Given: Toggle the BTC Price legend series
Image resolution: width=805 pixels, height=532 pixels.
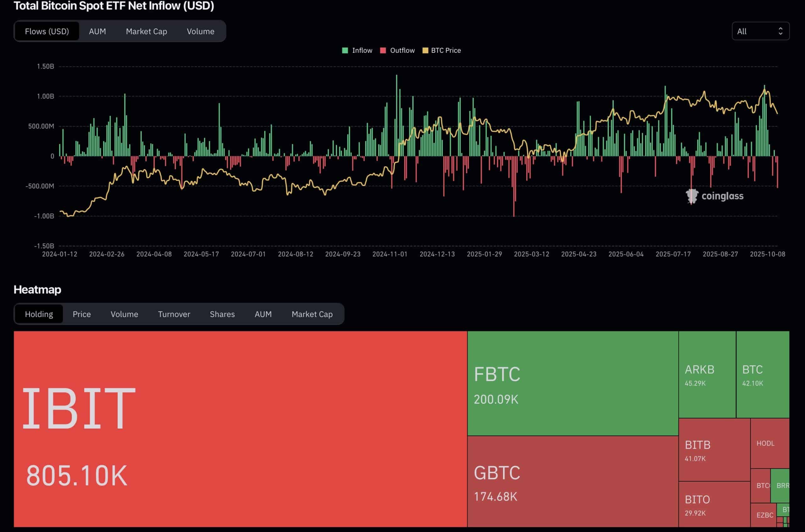Looking at the screenshot, I should point(445,51).
